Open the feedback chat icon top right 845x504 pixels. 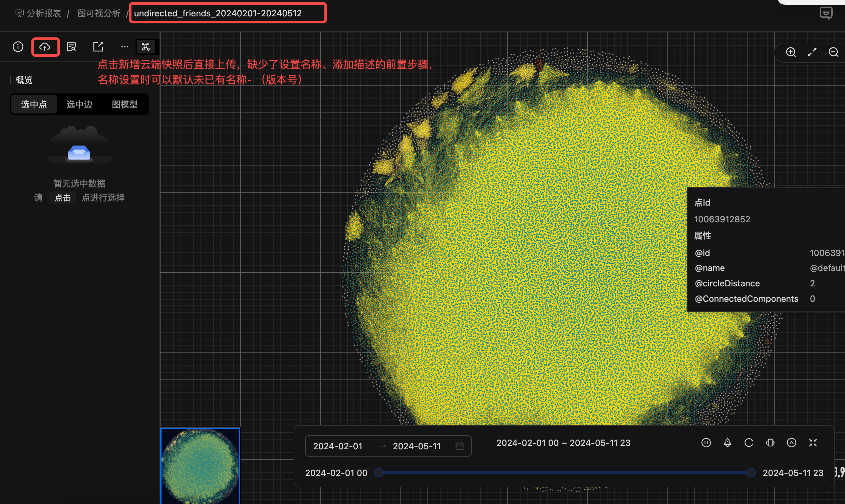[x=826, y=13]
